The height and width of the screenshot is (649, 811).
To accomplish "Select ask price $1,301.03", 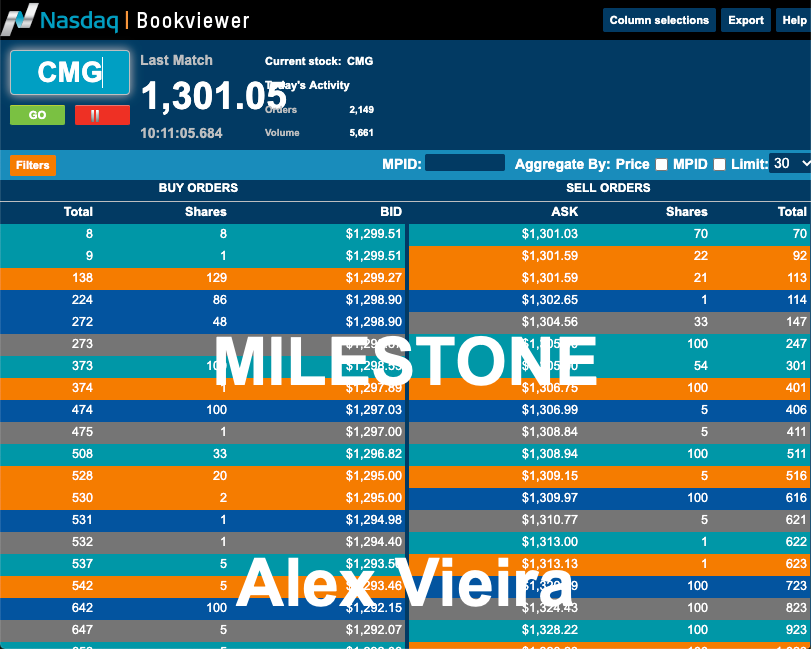I will tap(549, 234).
